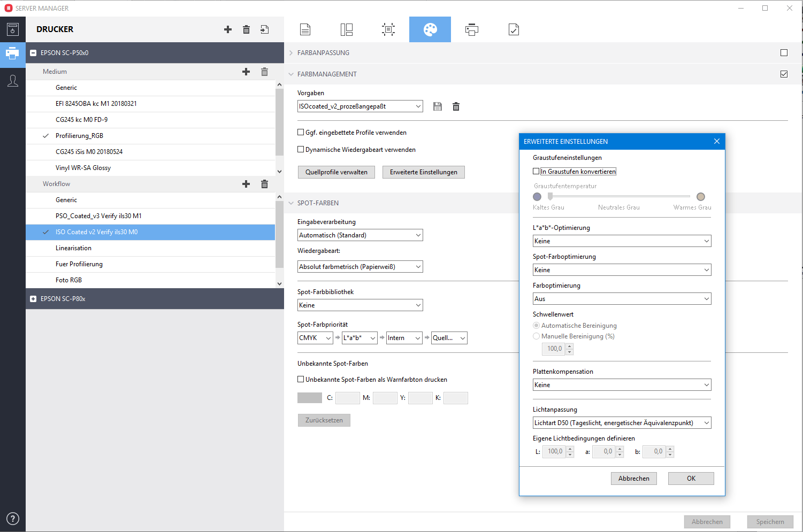This screenshot has height=532, width=803.
Task: Enable 'In Graustufen konvertieren' checkbox
Action: click(x=536, y=172)
